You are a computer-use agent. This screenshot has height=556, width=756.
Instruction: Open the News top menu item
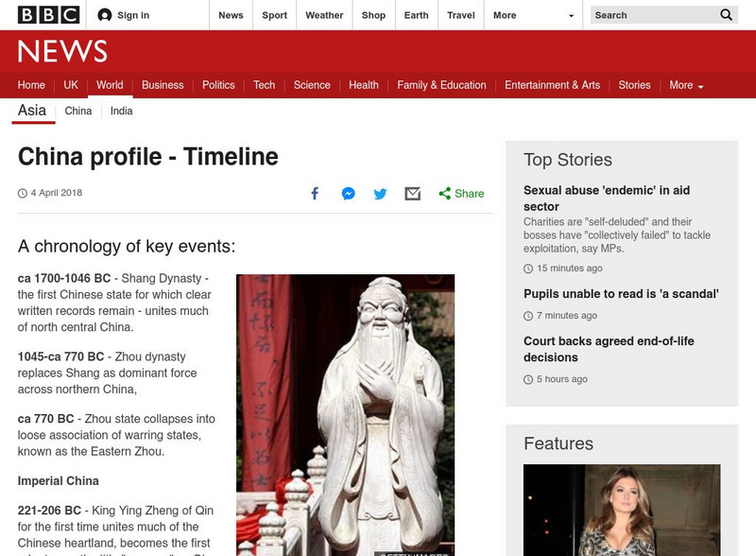[231, 15]
